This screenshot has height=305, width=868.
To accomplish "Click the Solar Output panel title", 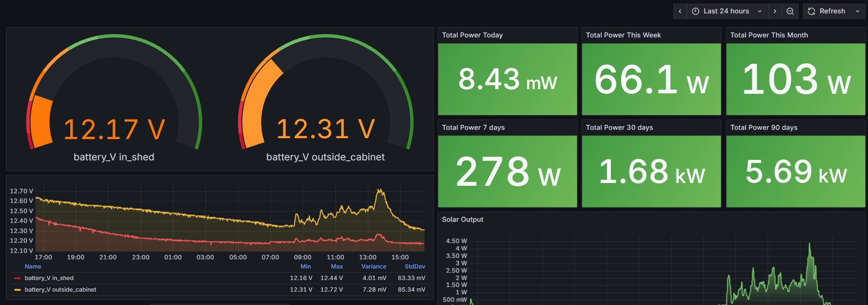I will point(462,220).
